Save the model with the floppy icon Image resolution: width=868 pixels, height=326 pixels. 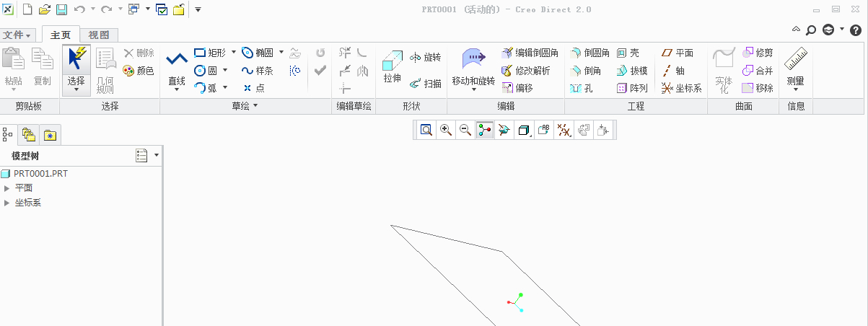(x=62, y=9)
